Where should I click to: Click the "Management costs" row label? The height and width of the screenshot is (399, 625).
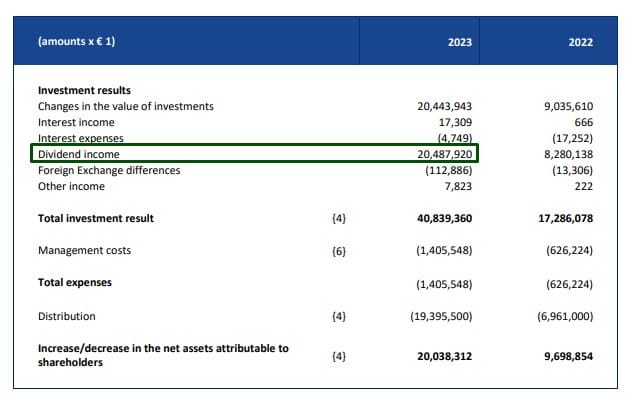pos(84,250)
